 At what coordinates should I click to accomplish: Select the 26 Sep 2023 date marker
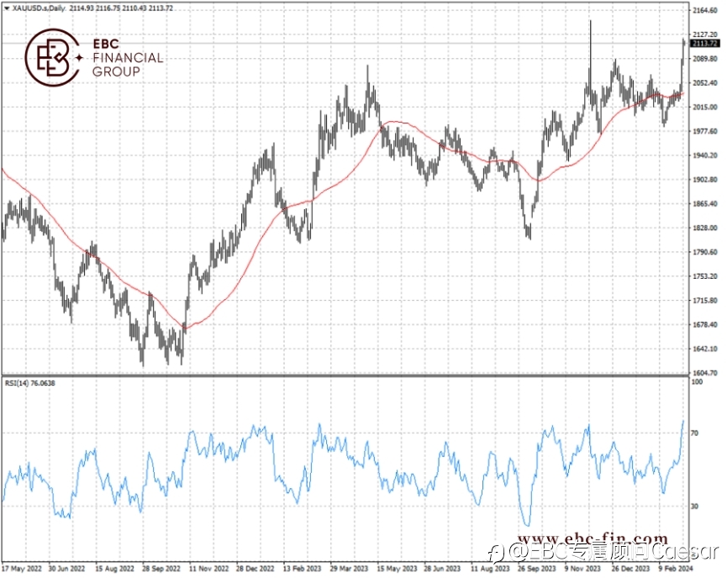(x=536, y=569)
